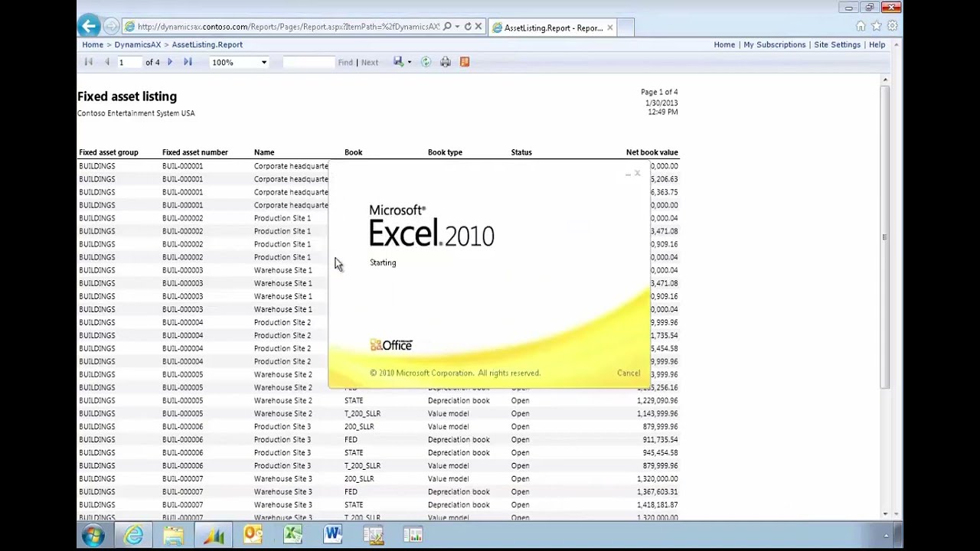Click the address bar search magnifier icon

pyautogui.click(x=447, y=27)
